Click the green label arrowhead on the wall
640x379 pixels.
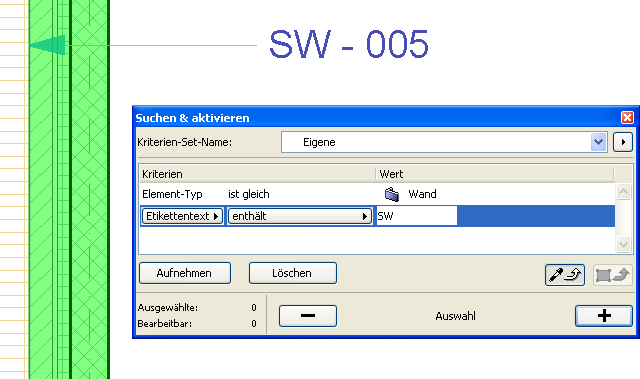(x=47, y=45)
